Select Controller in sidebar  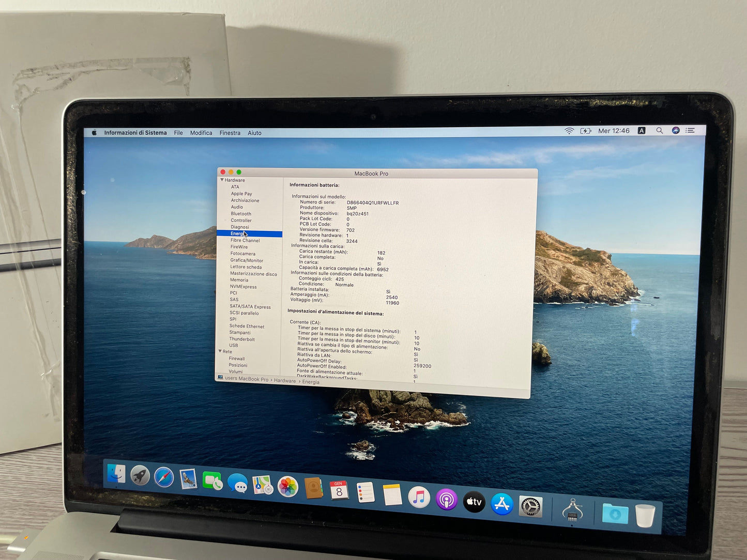[x=241, y=221]
